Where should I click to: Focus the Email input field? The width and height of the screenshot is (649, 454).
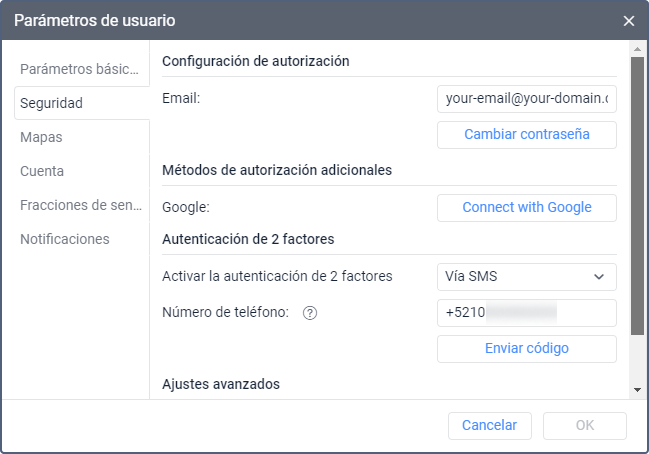click(526, 99)
